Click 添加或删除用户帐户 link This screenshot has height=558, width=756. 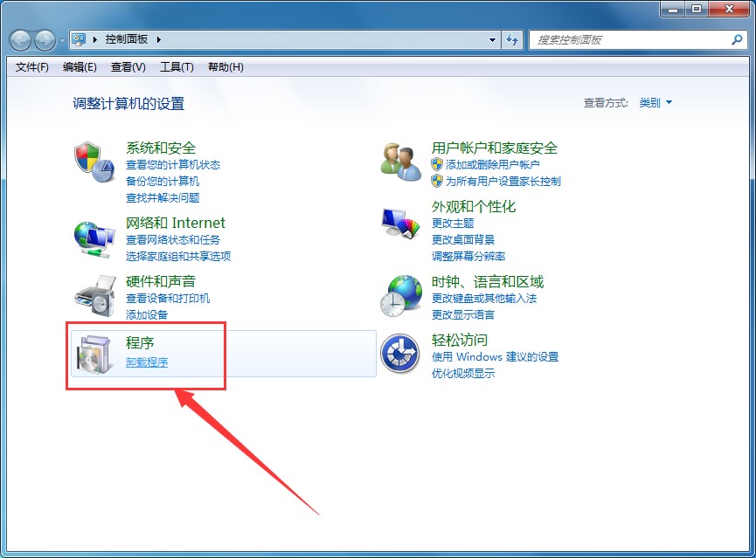(492, 165)
